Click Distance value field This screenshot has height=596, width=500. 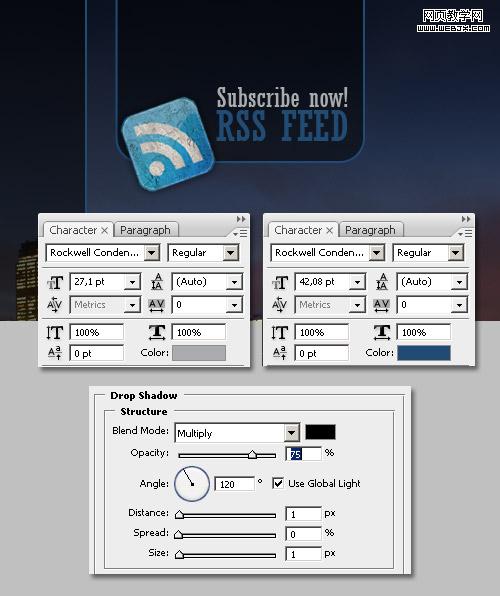click(x=303, y=514)
